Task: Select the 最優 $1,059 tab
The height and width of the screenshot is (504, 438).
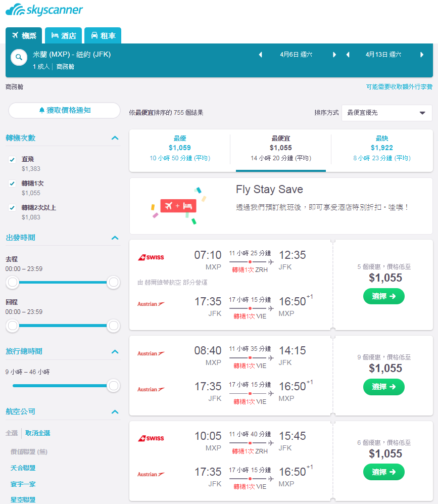Action: 180,148
